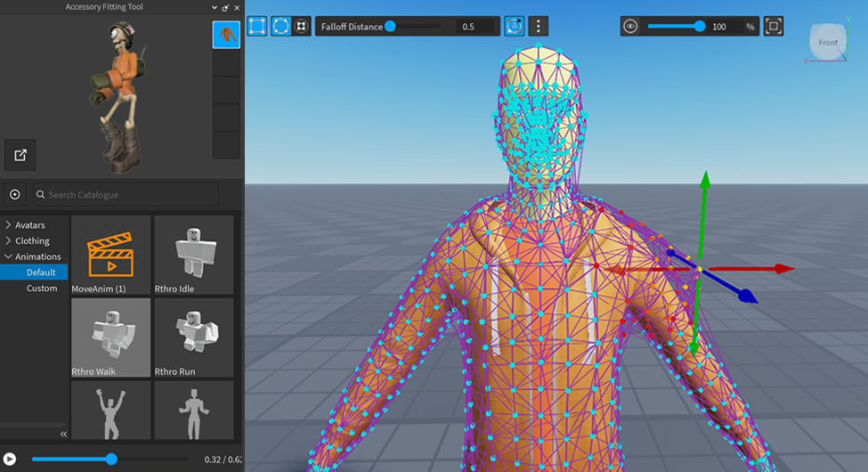This screenshot has height=472, width=868.
Task: Toggle mesh visibility eye icon
Action: (x=630, y=27)
